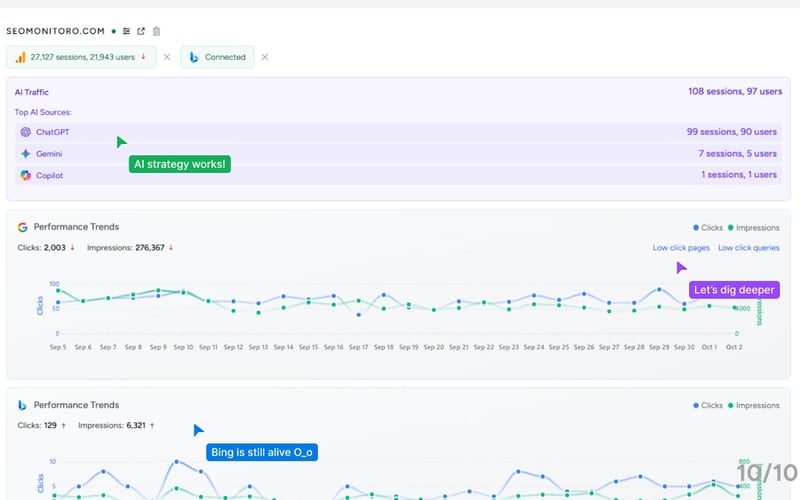The height and width of the screenshot is (500, 800).
Task: Open SEOMONITORO.COM via the external link icon
Action: point(141,31)
